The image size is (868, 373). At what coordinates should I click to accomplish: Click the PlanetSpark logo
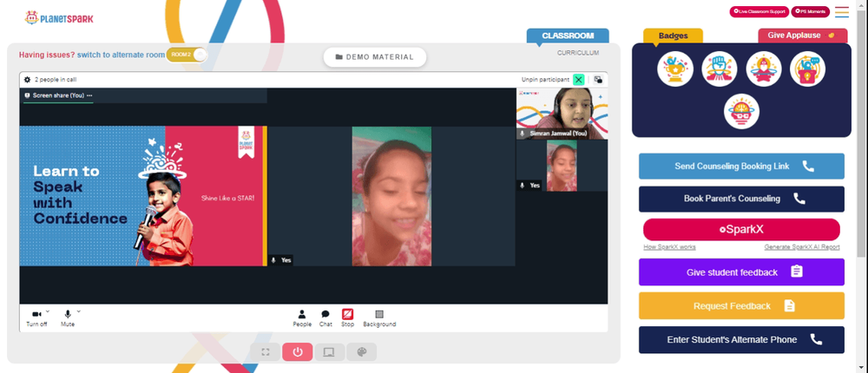pyautogui.click(x=59, y=18)
